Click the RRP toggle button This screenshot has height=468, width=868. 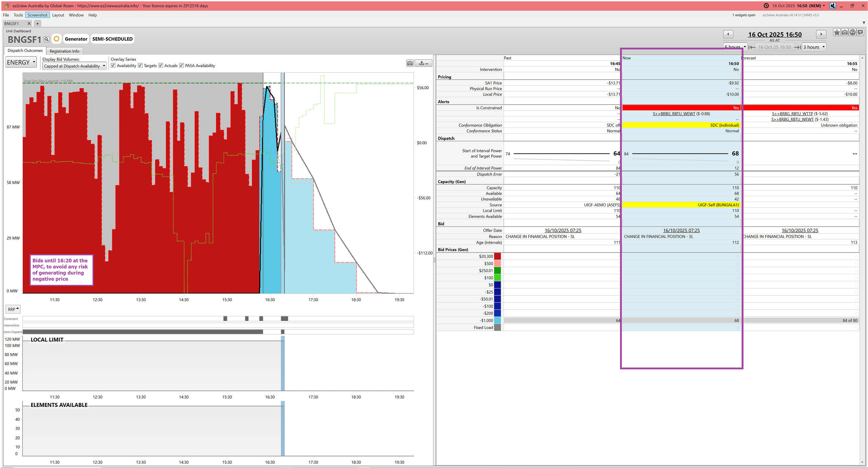click(13, 309)
